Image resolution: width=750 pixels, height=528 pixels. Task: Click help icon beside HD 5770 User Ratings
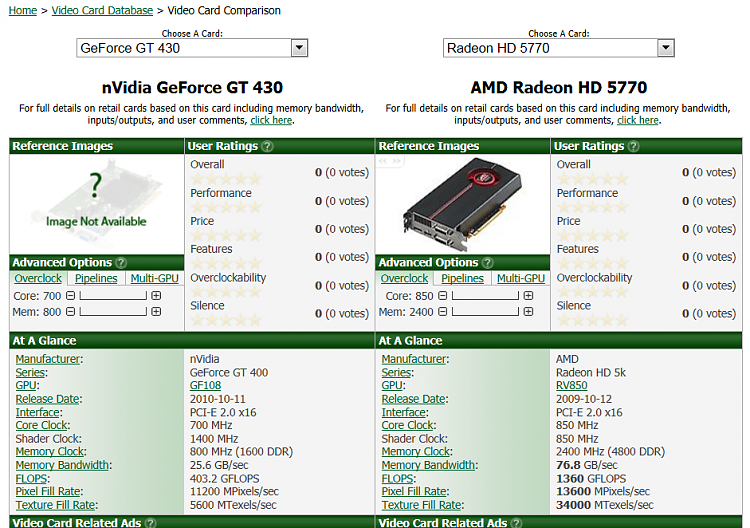[634, 146]
